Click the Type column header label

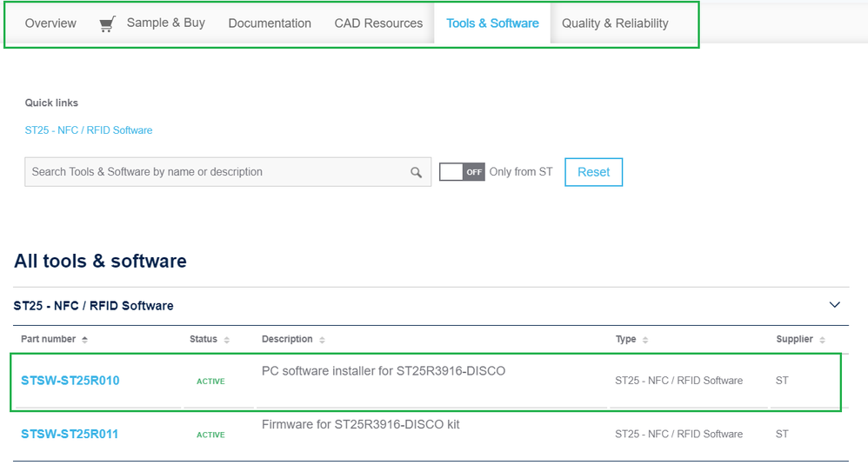[x=625, y=339]
